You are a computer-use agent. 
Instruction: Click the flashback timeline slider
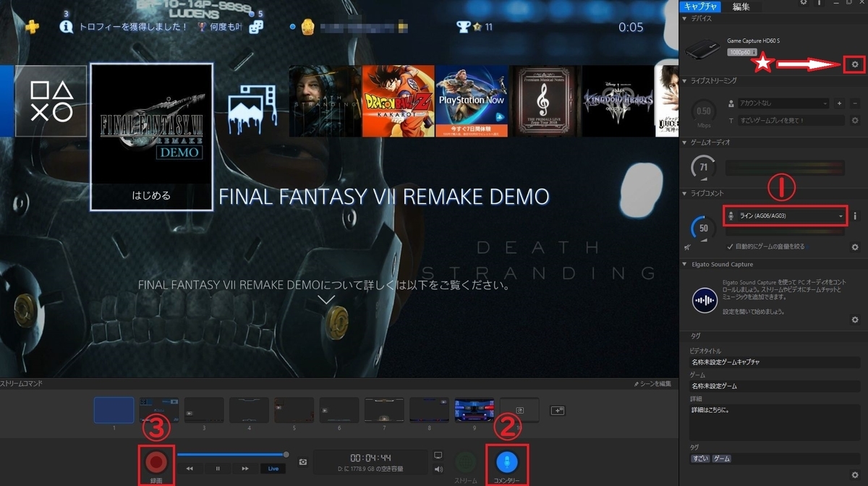(x=232, y=455)
